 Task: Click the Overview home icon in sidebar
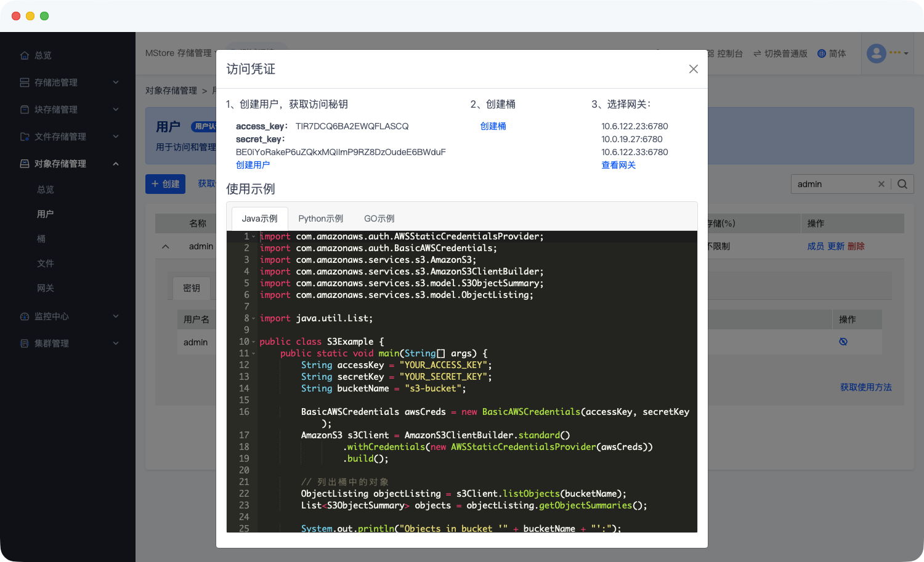[25, 55]
